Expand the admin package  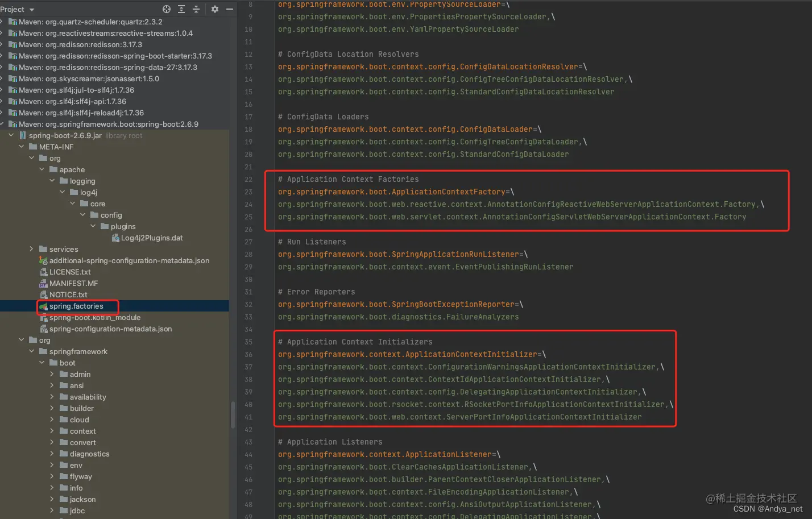coord(52,374)
